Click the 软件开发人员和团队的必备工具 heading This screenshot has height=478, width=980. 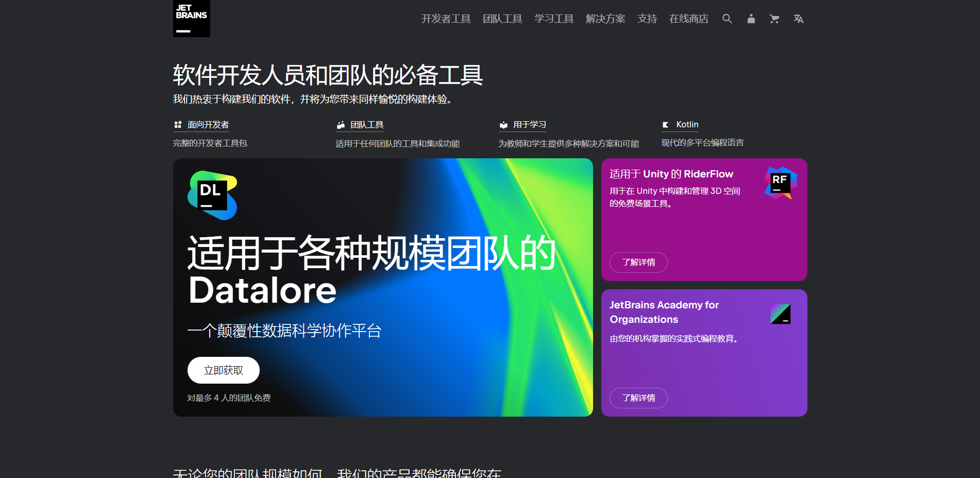(328, 75)
